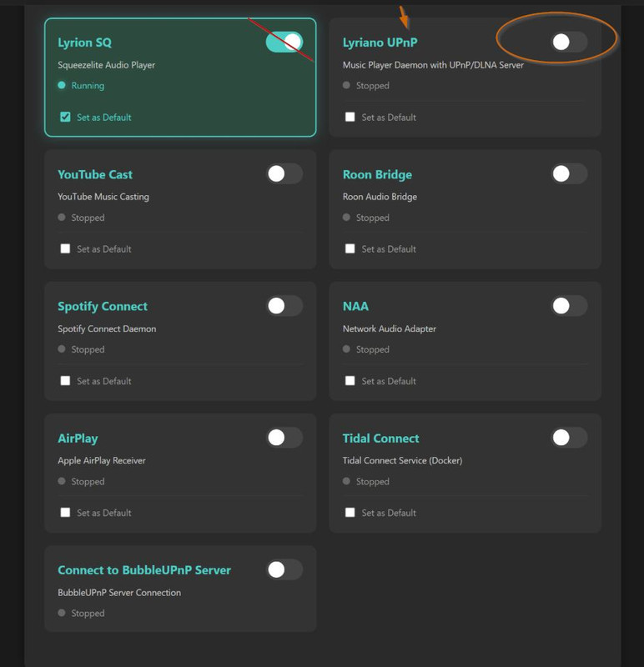Enable the NAA toggle switch
The height and width of the screenshot is (667, 644).
(x=569, y=306)
